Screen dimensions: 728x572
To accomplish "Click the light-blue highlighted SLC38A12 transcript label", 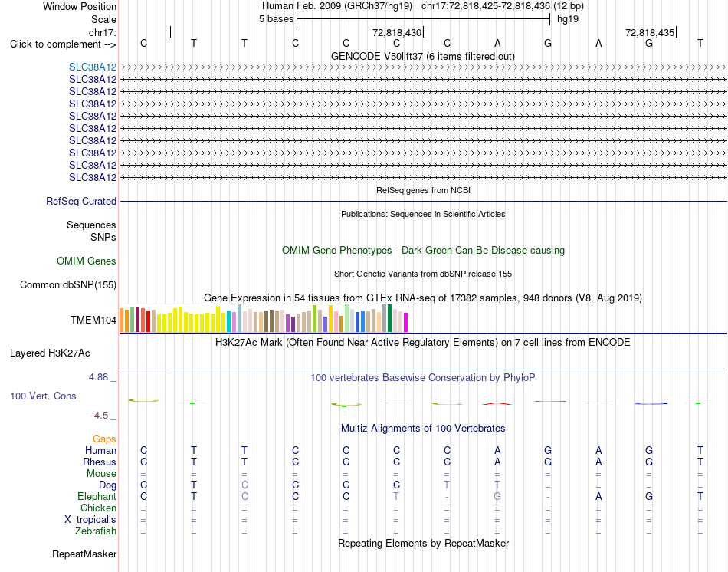I will coord(93,67).
